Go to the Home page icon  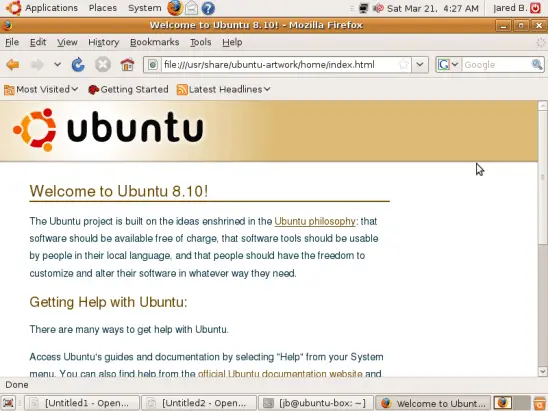(127, 65)
